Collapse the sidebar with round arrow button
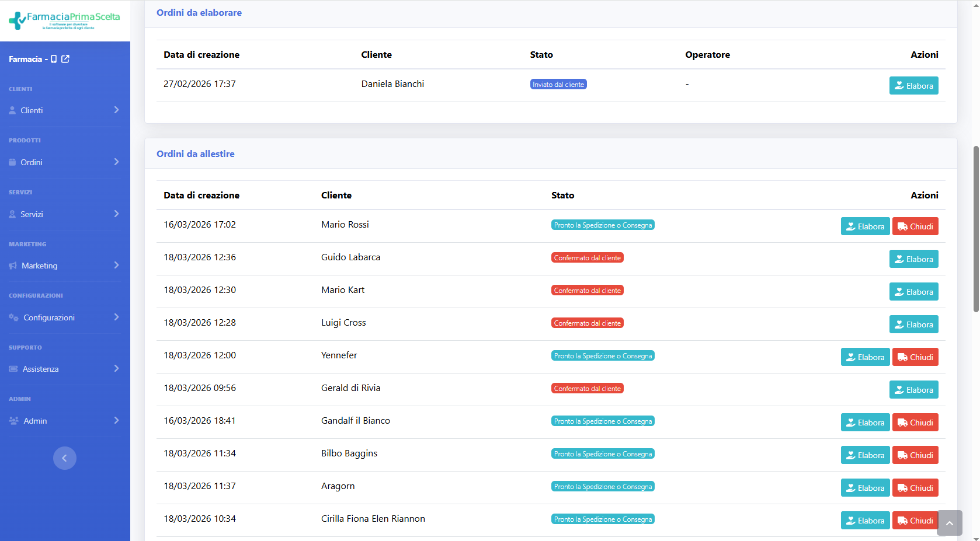Viewport: 980px width, 541px height. pyautogui.click(x=65, y=458)
